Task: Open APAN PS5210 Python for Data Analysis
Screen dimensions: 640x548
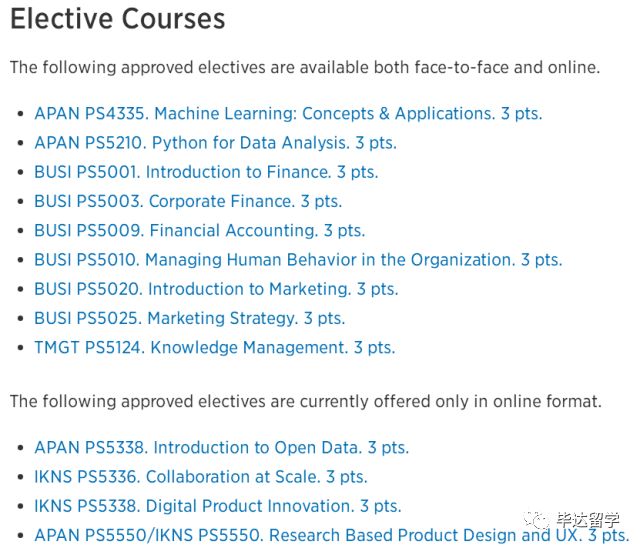Action: pyautogui.click(x=216, y=143)
